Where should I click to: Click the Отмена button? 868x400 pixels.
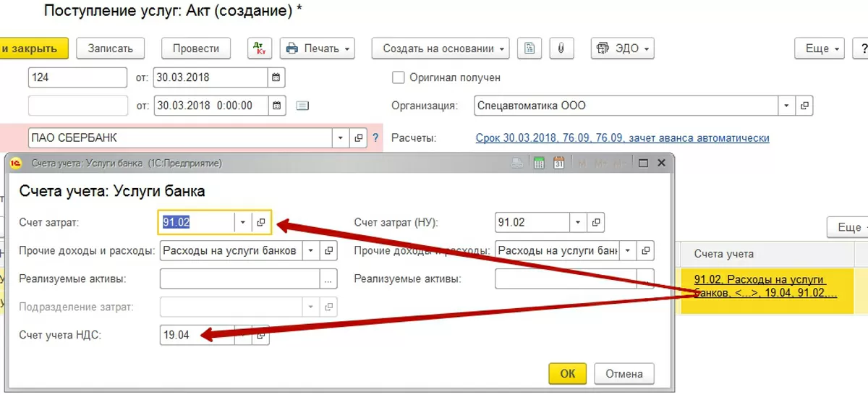pyautogui.click(x=624, y=374)
